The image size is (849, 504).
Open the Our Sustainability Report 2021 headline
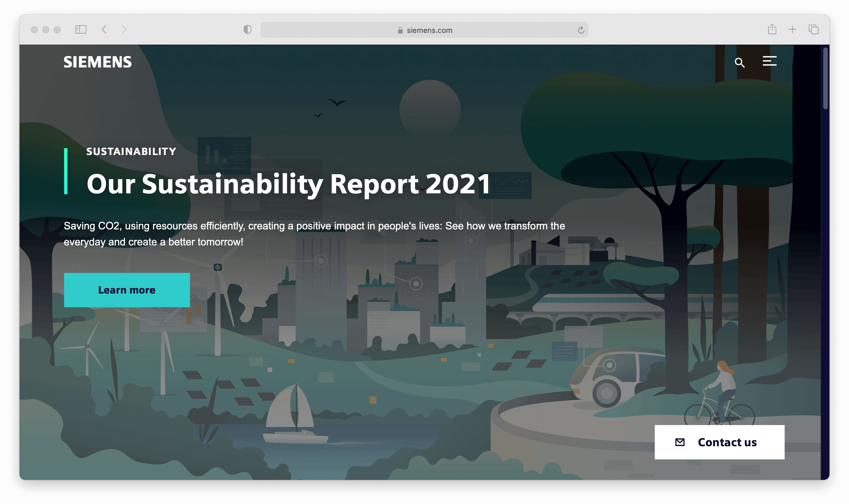coord(288,184)
